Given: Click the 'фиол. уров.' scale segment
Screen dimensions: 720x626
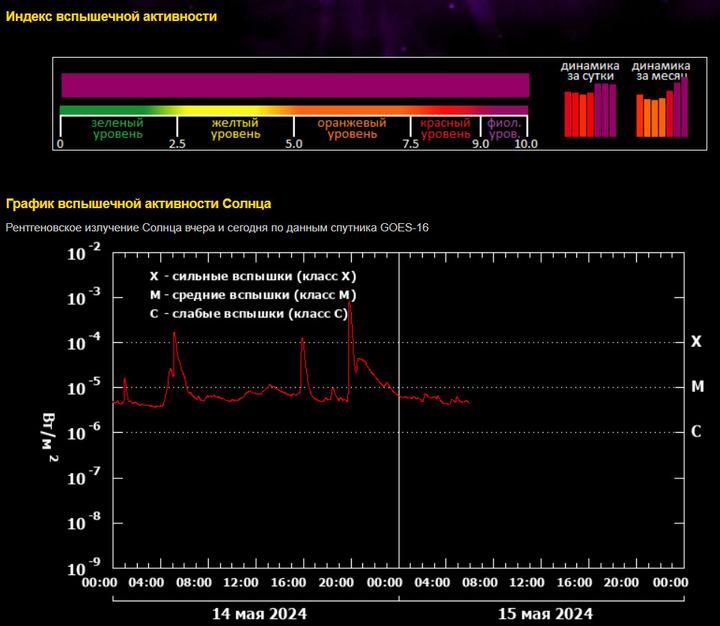Looking at the screenshot, I should [504, 128].
